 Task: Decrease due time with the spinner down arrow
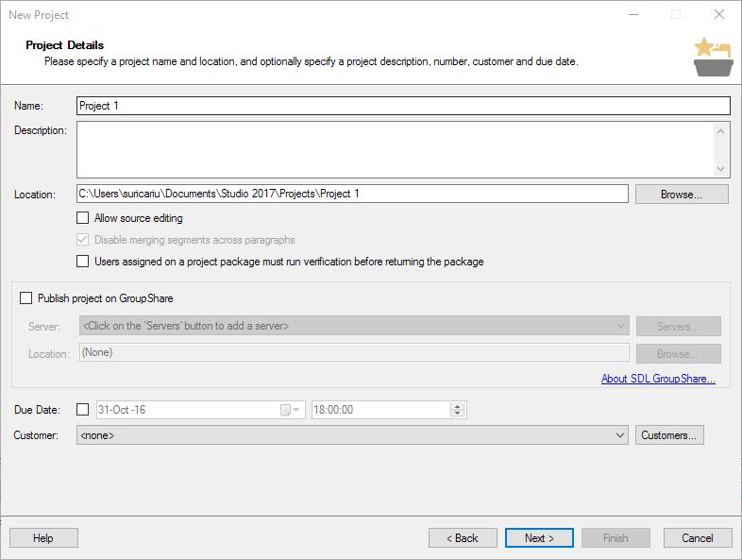coord(457,414)
